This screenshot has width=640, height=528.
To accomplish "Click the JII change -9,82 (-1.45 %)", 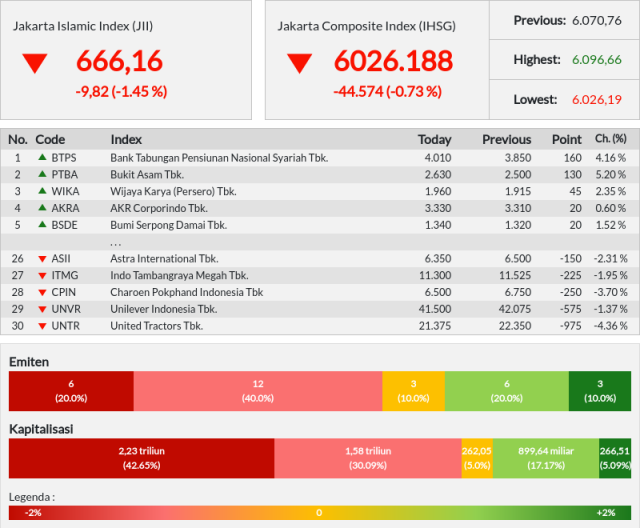I will click(x=121, y=91).
